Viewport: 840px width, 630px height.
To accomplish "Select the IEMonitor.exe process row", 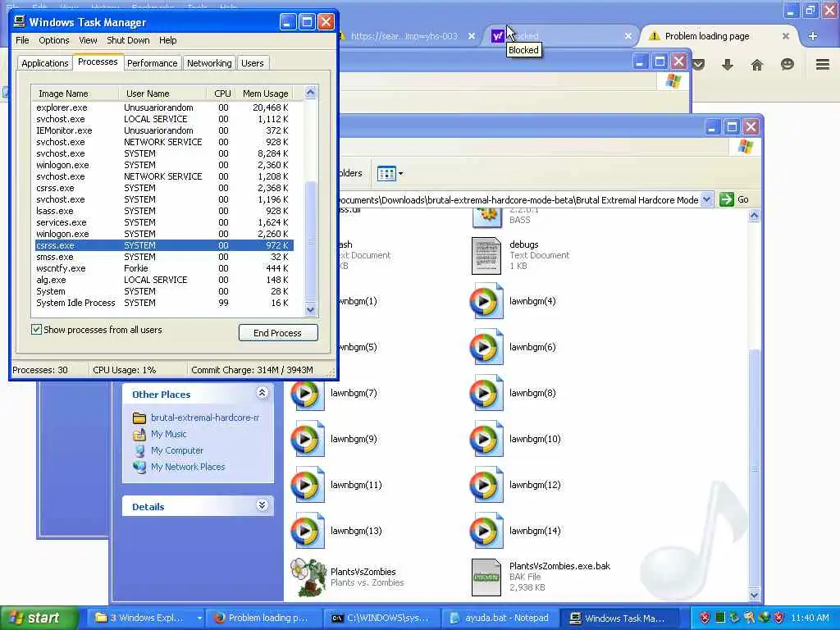I will (x=163, y=130).
